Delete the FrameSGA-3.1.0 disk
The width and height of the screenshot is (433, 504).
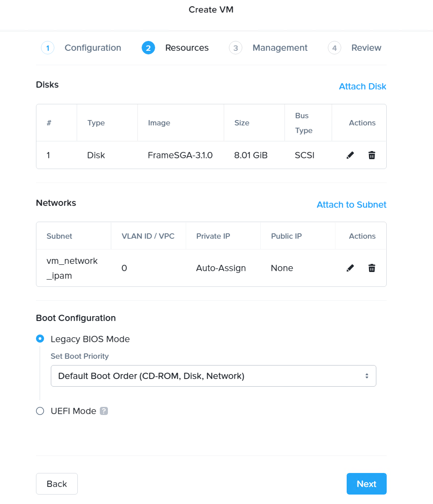(372, 155)
